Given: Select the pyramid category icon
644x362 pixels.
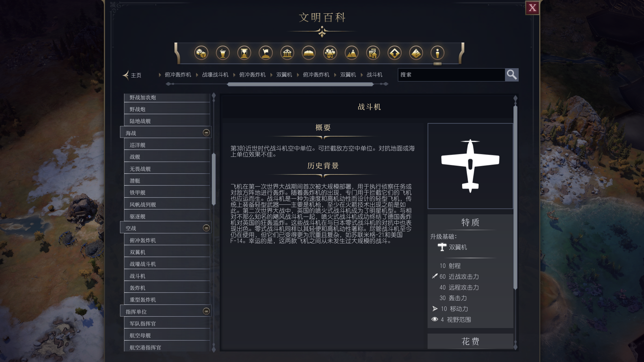Looking at the screenshot, I should tap(416, 53).
